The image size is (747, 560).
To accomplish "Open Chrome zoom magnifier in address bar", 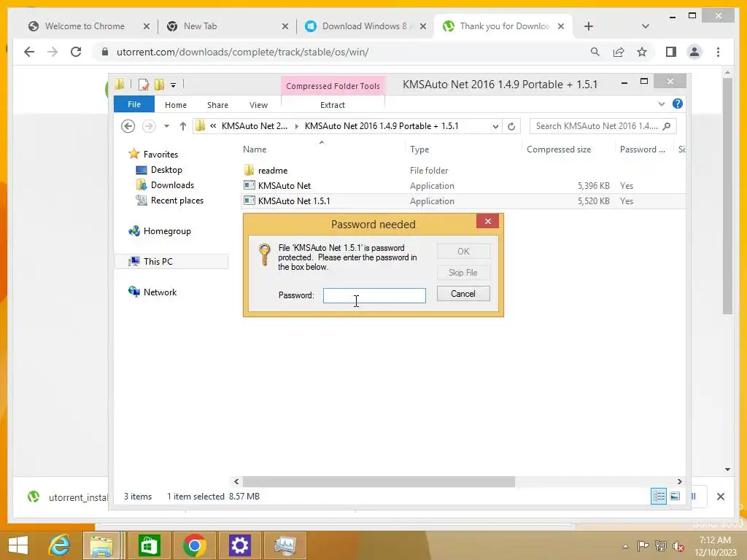I will (595, 52).
